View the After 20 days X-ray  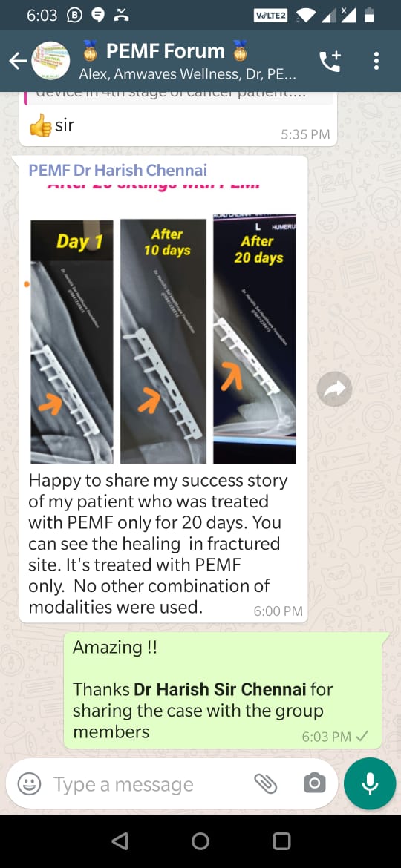point(254,339)
